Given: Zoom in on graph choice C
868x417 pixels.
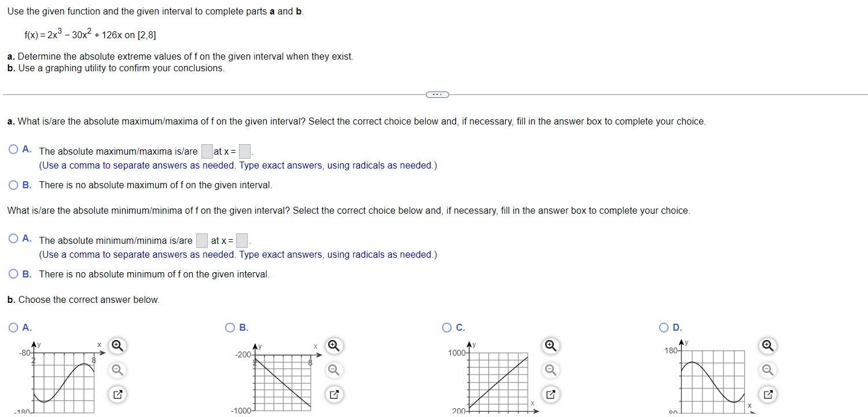Looking at the screenshot, I should pos(550,345).
